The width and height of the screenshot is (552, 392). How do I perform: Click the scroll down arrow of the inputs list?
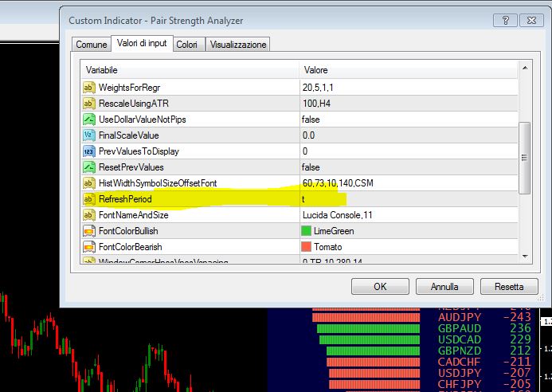point(525,257)
